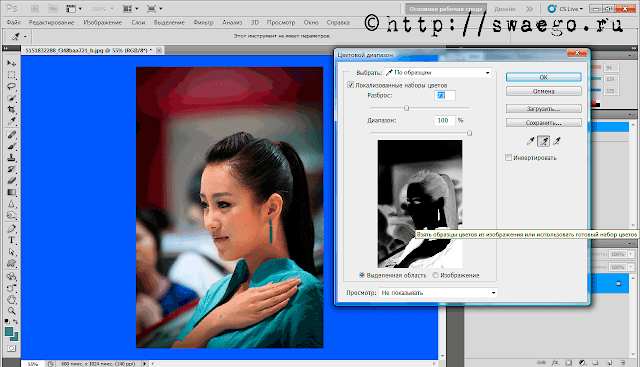This screenshot has width=640, height=367.
Task: Open the Файл menu
Action: coord(13,22)
